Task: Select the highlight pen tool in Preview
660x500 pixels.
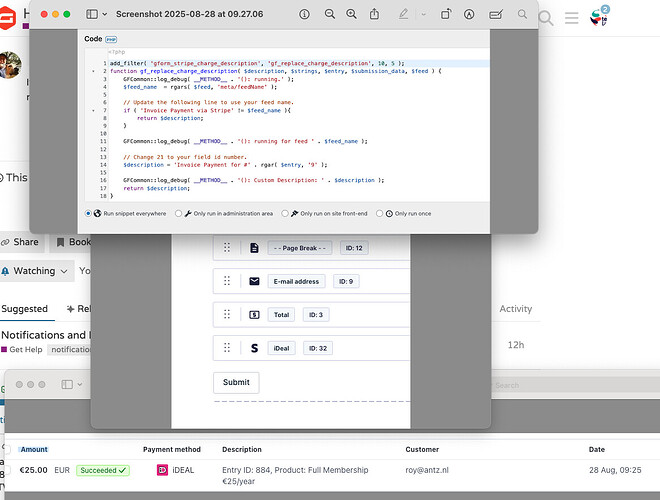Action: pyautogui.click(x=403, y=14)
